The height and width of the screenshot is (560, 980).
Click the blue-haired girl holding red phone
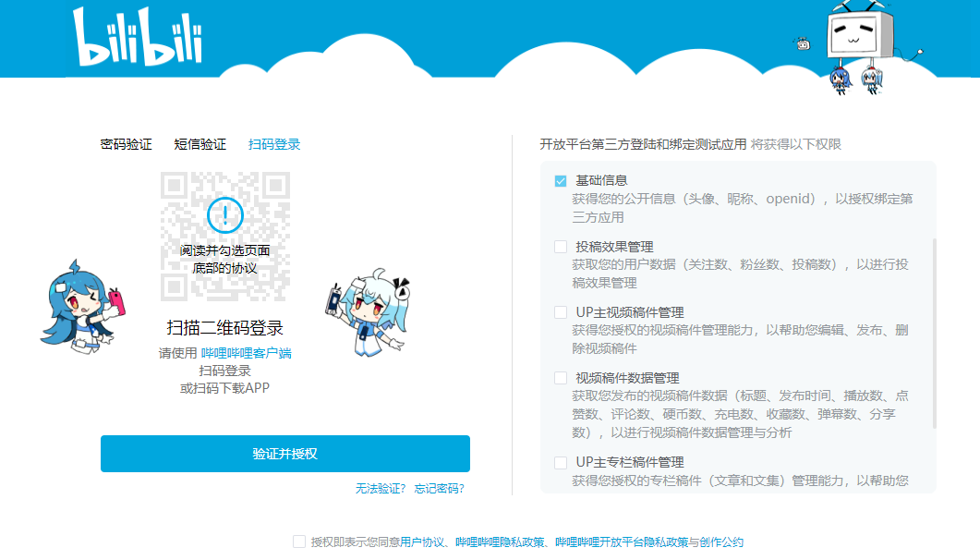click(x=82, y=306)
